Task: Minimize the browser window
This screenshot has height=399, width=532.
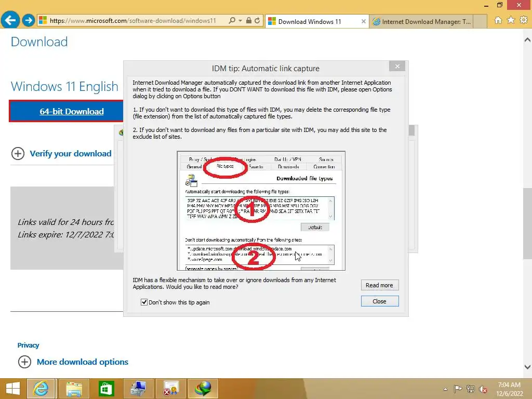Action: 486,5
